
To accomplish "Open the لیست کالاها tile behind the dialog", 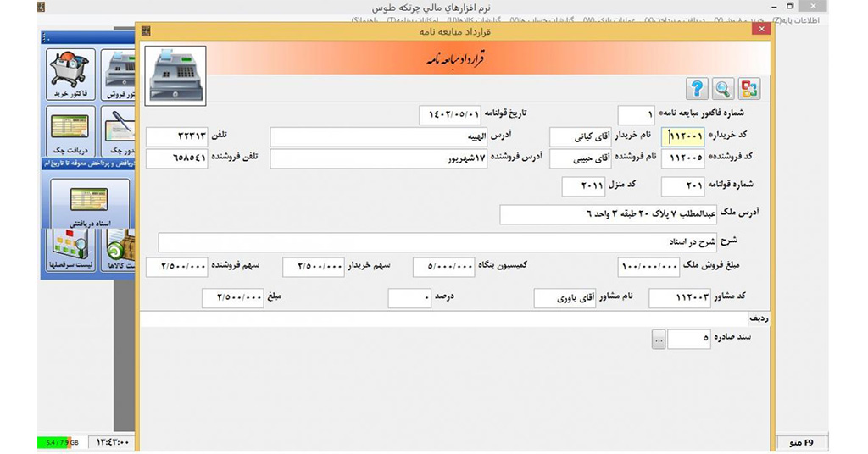I will coord(119,250).
